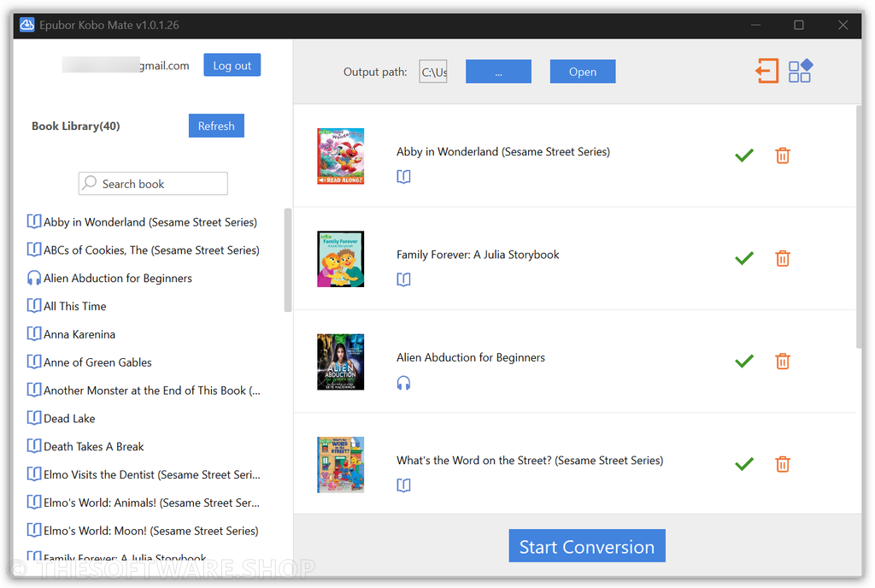Click 'Family Forever: A Julia Storybook' title in right panel
This screenshot has height=588, width=875.
tap(478, 255)
